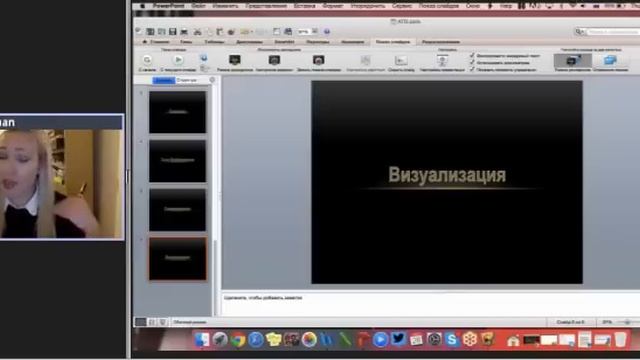Switch to Slide Sorter view in status bar
This screenshot has width=640, height=360.
click(152, 322)
